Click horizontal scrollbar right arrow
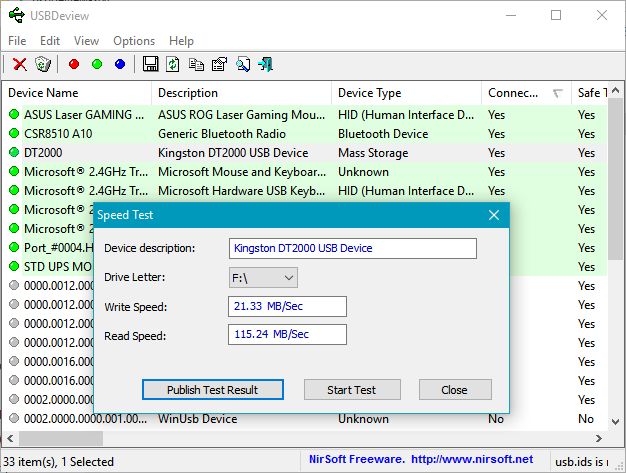The image size is (626, 473). coord(599,438)
